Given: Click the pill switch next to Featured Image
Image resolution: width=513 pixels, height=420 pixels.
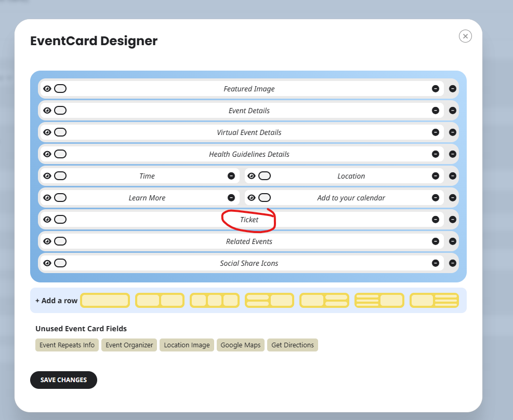Looking at the screenshot, I should pos(60,89).
